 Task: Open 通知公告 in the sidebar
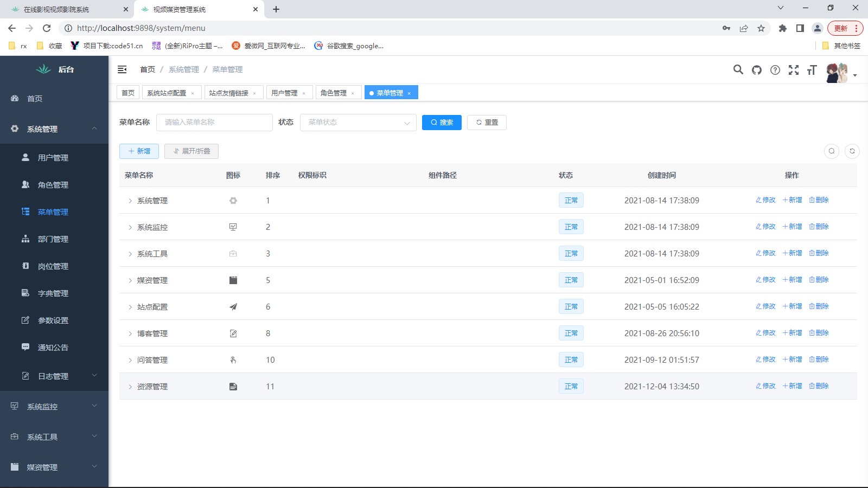pyautogui.click(x=54, y=348)
